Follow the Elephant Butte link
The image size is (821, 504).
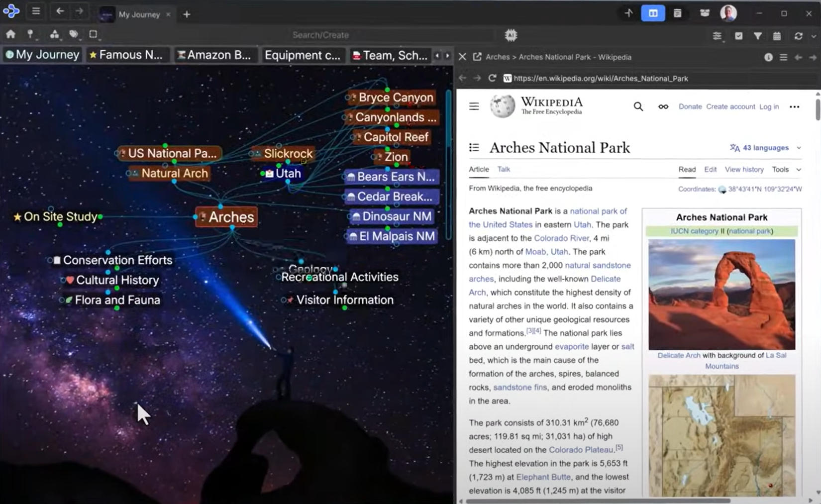pyautogui.click(x=543, y=477)
